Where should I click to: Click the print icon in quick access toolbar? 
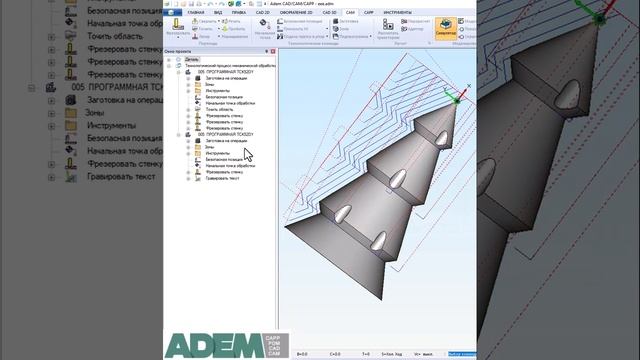click(x=199, y=4)
